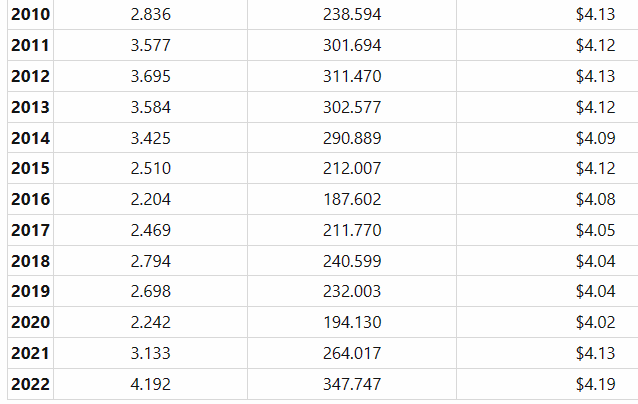Select the 2015 row header
The width and height of the screenshot is (638, 404).
30,169
